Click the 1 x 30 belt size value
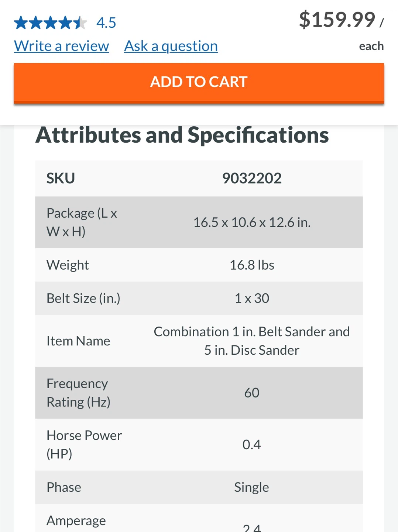Image resolution: width=398 pixels, height=532 pixels. [x=252, y=299]
